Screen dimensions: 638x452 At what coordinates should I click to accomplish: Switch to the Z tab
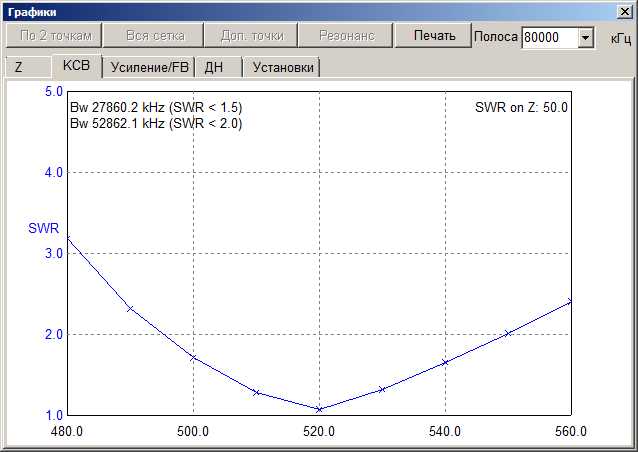coord(19,68)
